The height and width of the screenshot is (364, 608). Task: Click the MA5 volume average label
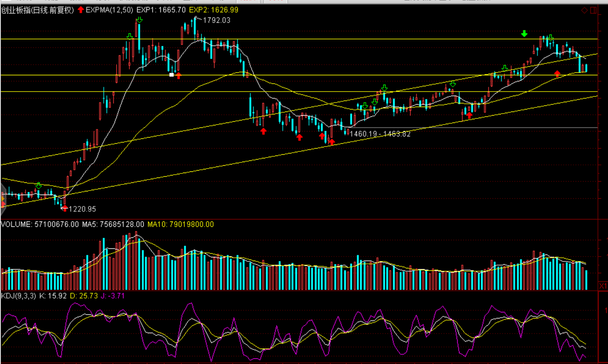(x=113, y=224)
